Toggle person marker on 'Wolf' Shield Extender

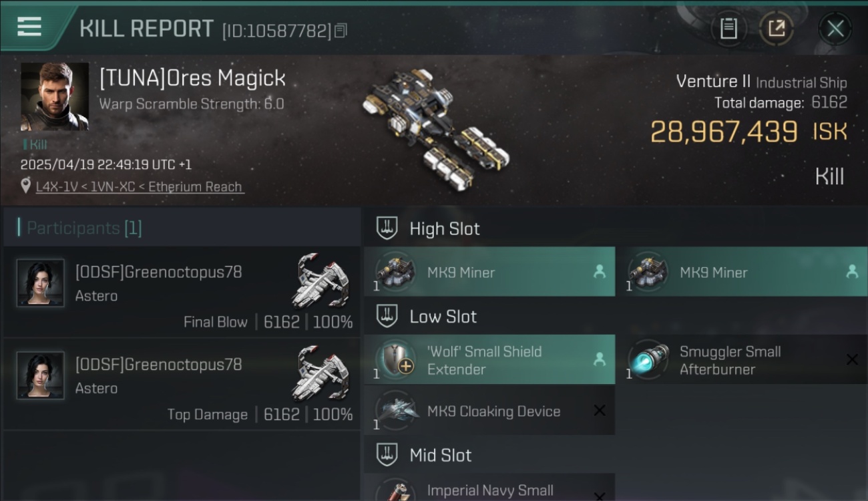click(x=600, y=359)
